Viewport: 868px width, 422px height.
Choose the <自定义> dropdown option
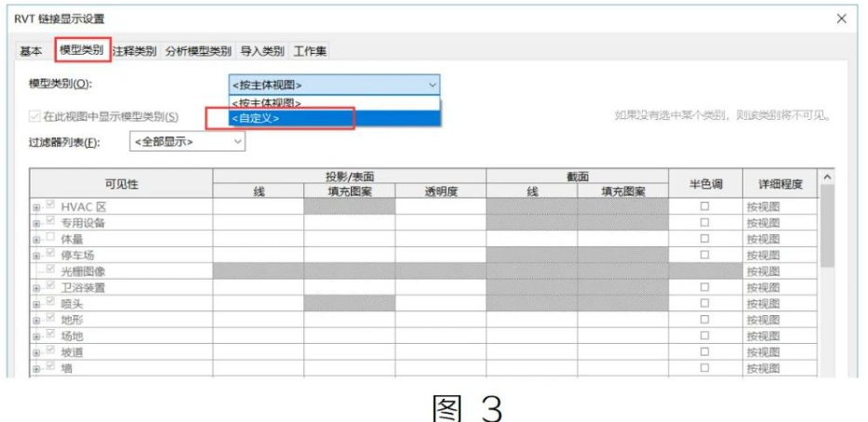pyautogui.click(x=334, y=118)
